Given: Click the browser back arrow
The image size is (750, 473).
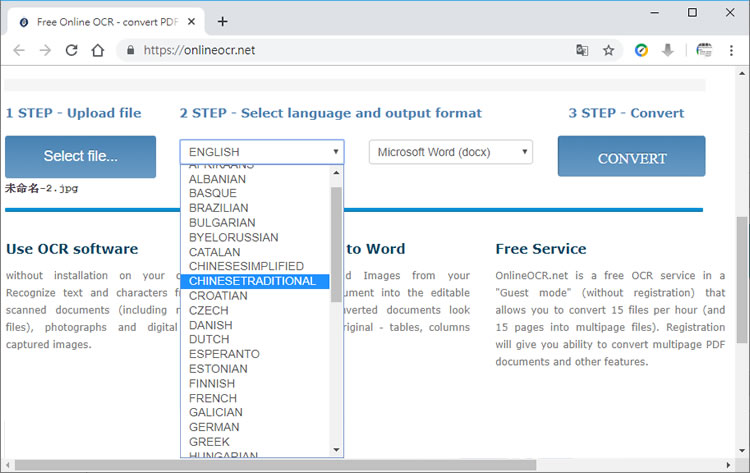Looking at the screenshot, I should (x=19, y=50).
